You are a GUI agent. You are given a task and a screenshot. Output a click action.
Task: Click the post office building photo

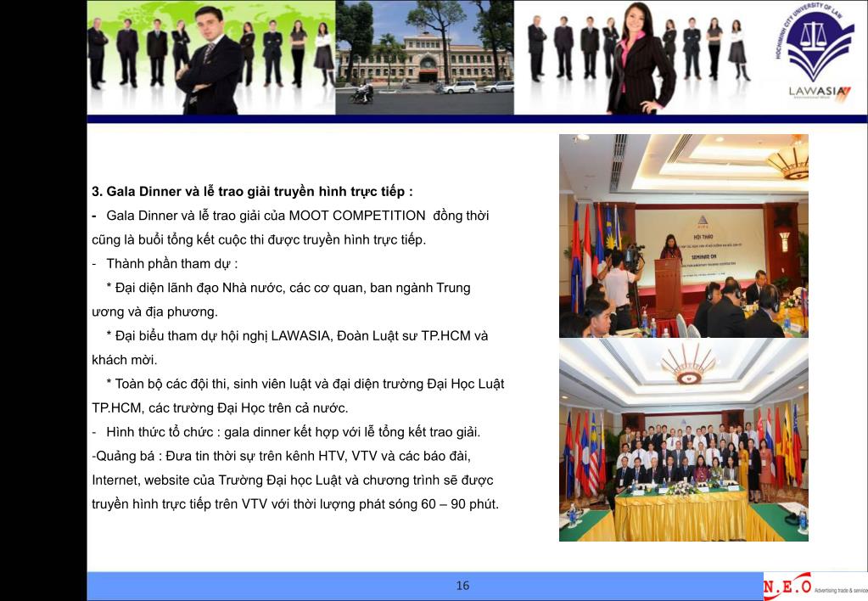(x=424, y=58)
